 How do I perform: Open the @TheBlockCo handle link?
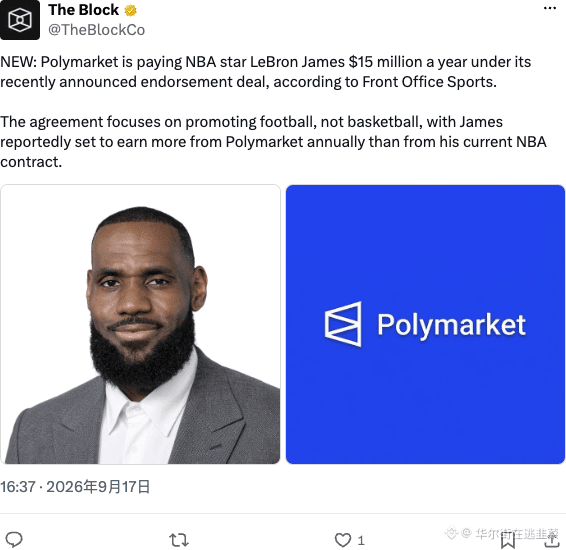point(96,30)
